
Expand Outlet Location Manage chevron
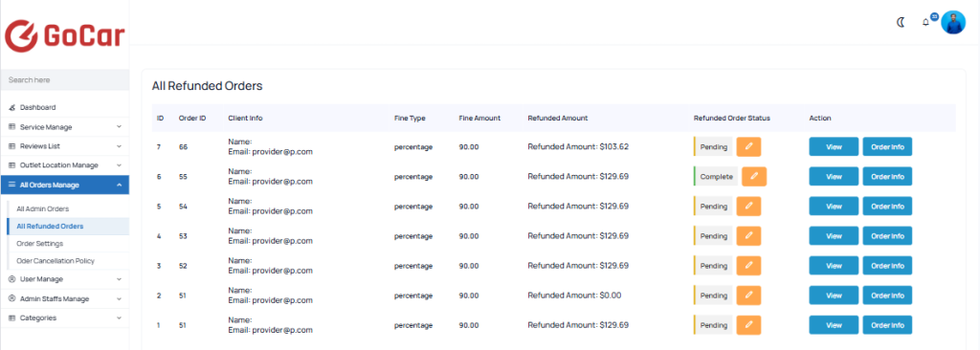point(119,165)
